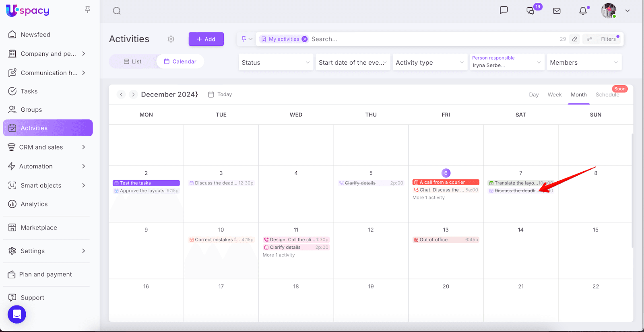The image size is (644, 332).
Task: Click the Add button
Action: click(x=206, y=39)
